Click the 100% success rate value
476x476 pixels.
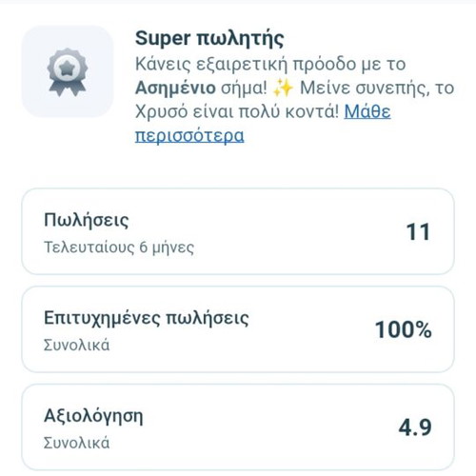point(404,329)
